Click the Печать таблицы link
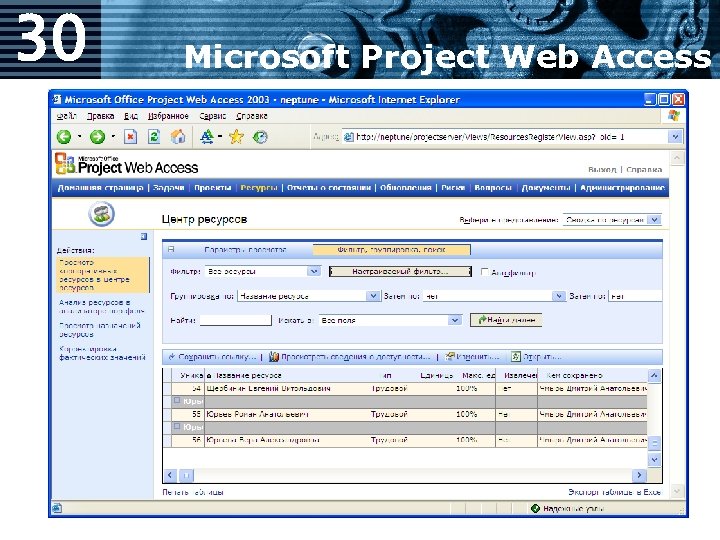 (x=193, y=492)
